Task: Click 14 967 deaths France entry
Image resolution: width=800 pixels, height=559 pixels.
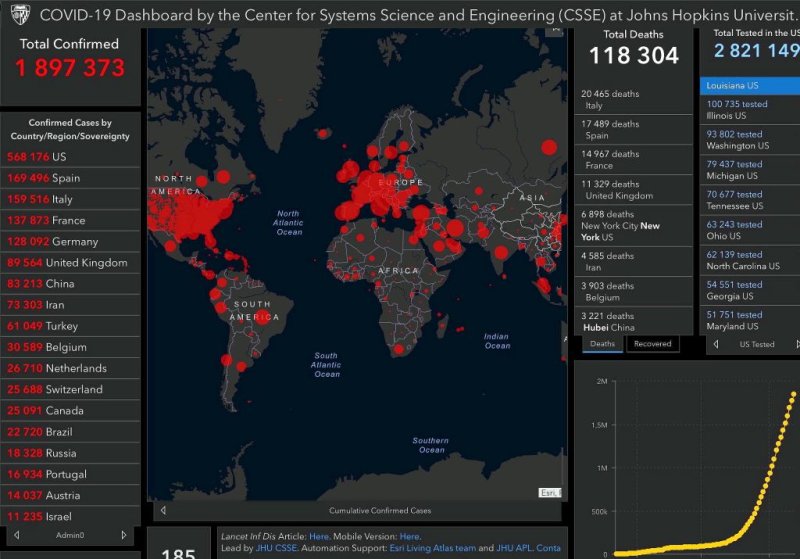Action: pos(634,160)
